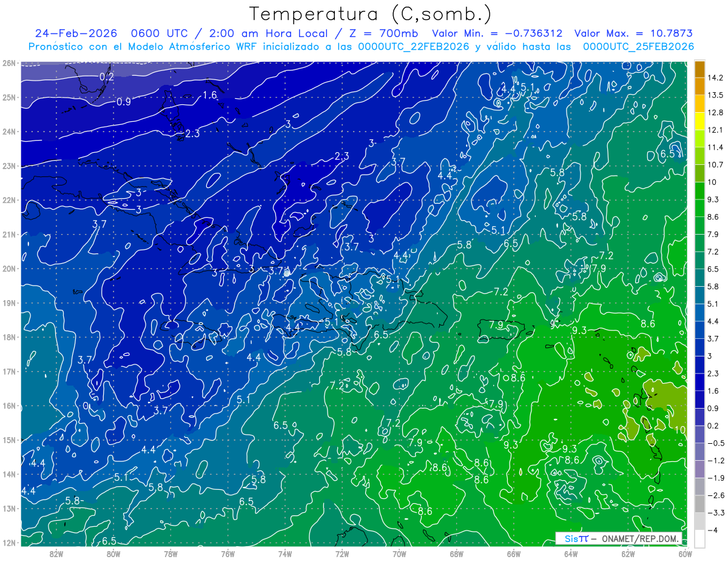Click the '0.9' contour label on the map
This screenshot has height=562, width=728.
pos(123,102)
